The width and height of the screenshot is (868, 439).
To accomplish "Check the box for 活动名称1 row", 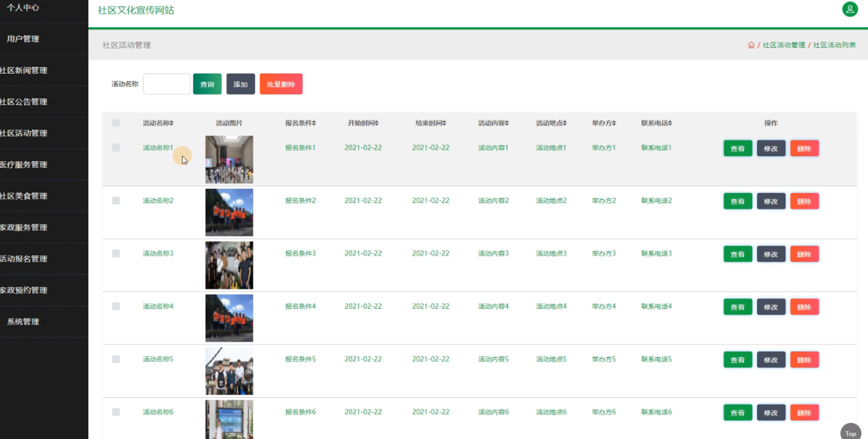I will 116,148.
